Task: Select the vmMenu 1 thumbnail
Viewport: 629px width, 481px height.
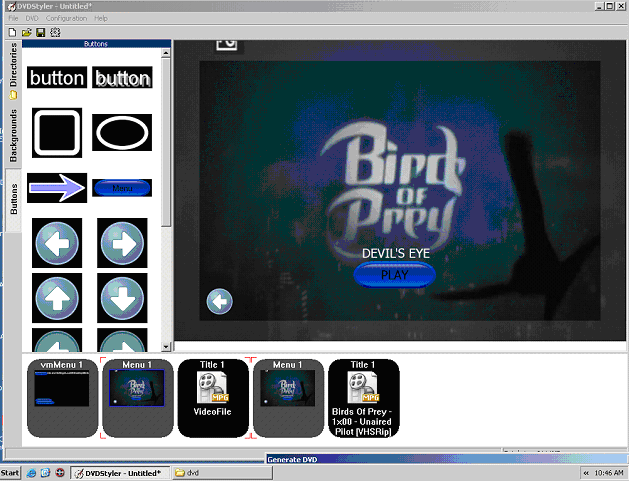Action: 63,398
